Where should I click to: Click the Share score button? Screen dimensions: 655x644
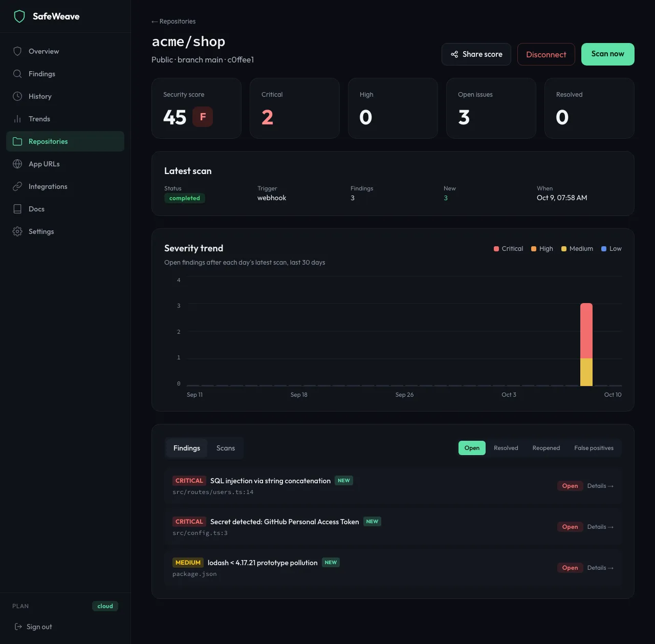pos(476,54)
